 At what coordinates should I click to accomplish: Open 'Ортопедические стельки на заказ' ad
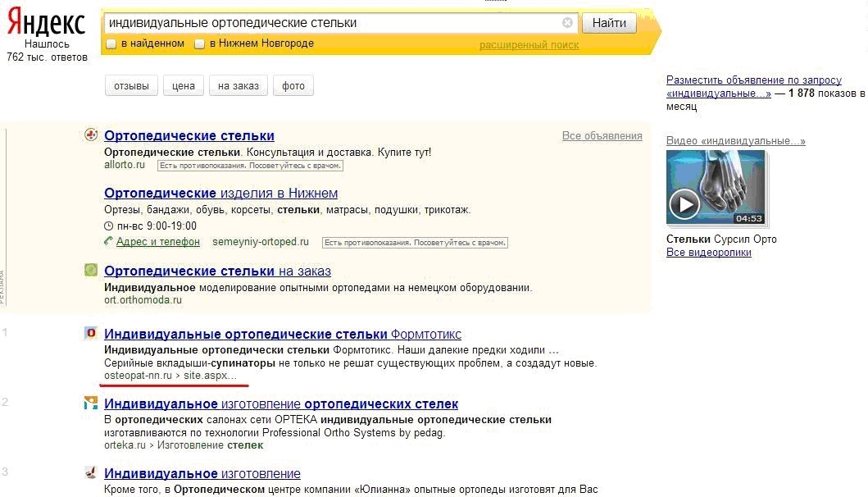pos(217,271)
